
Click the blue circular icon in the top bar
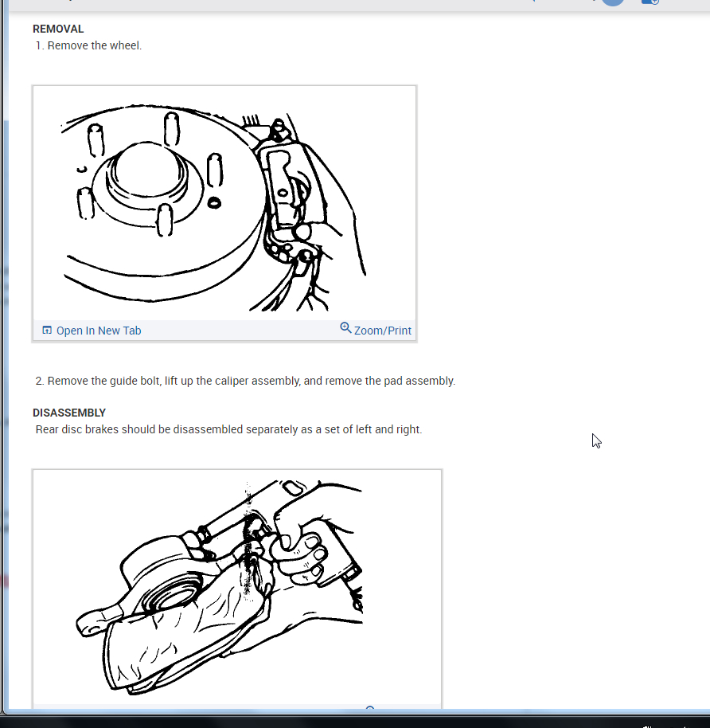613,2
